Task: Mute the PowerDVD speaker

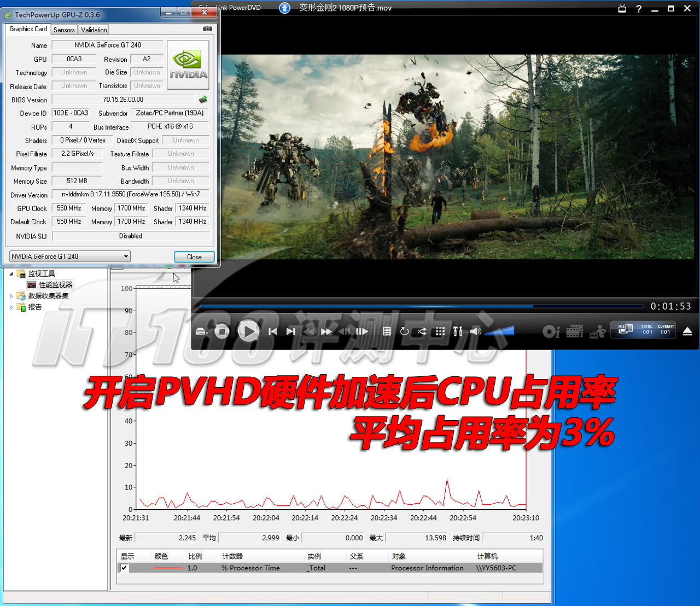Action: point(476,331)
